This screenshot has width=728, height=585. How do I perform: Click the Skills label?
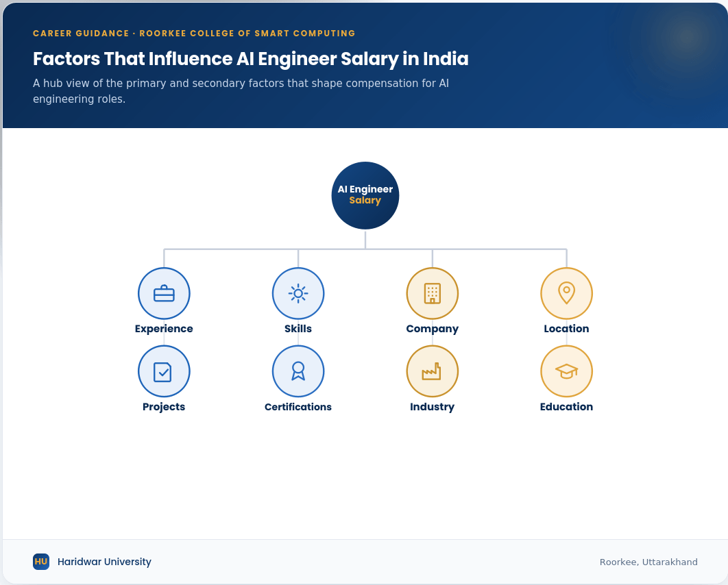coord(298,328)
